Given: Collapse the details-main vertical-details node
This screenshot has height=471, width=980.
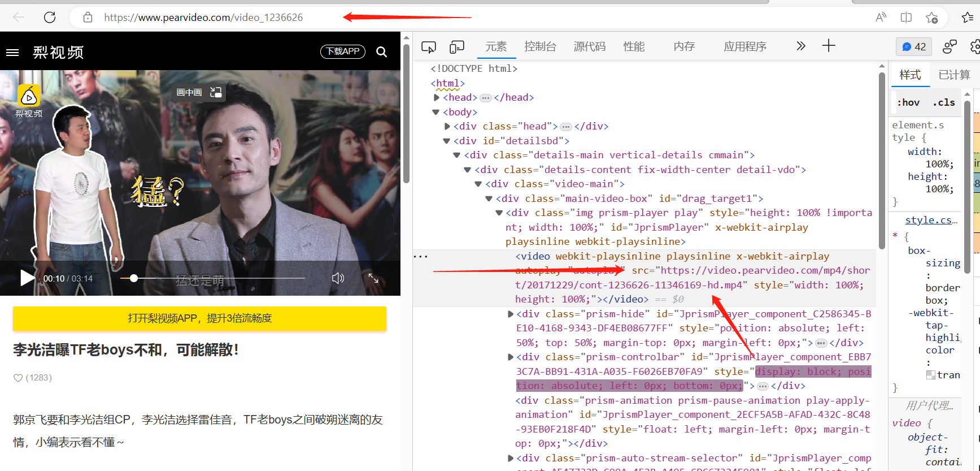Looking at the screenshot, I should [x=457, y=155].
